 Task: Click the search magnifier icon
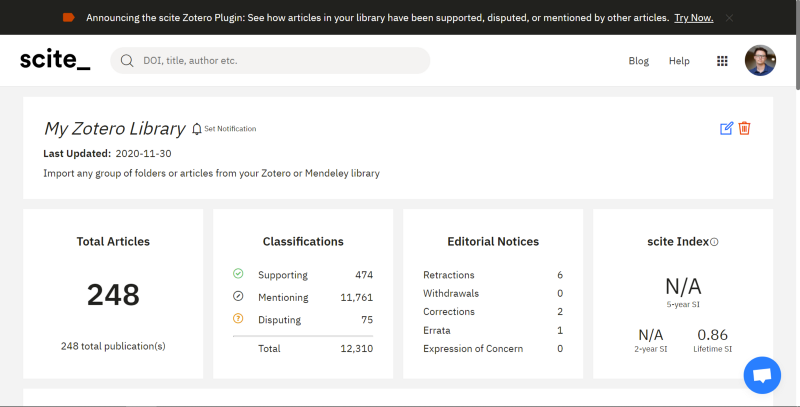point(127,61)
